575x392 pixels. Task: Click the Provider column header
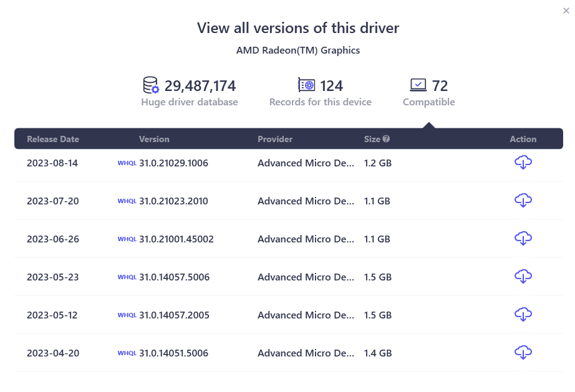[x=275, y=139]
